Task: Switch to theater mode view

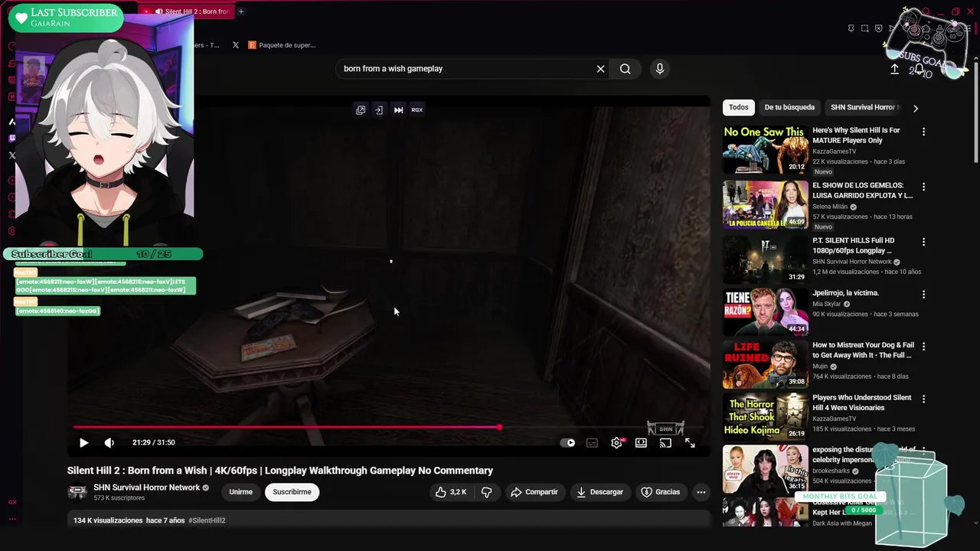Action: [x=641, y=442]
